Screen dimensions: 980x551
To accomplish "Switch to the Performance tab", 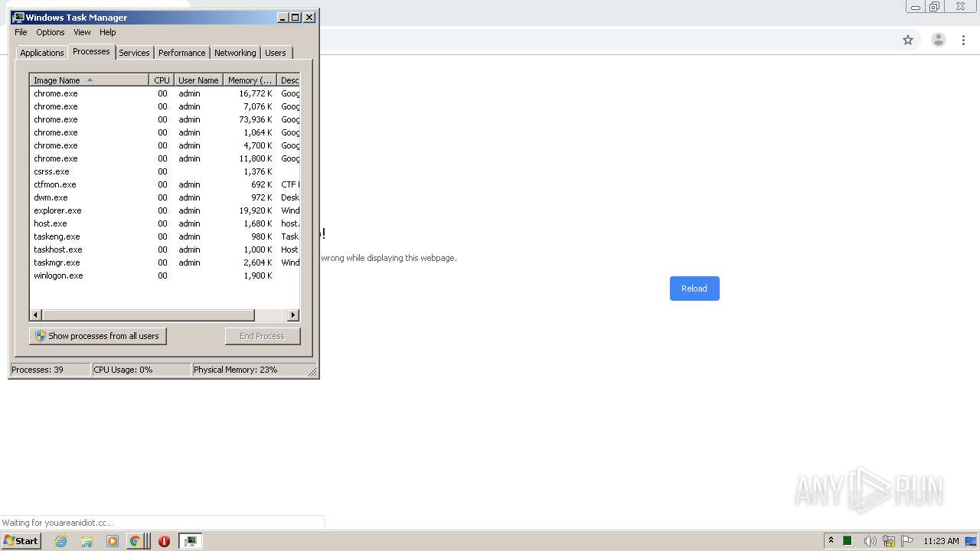I will point(181,53).
